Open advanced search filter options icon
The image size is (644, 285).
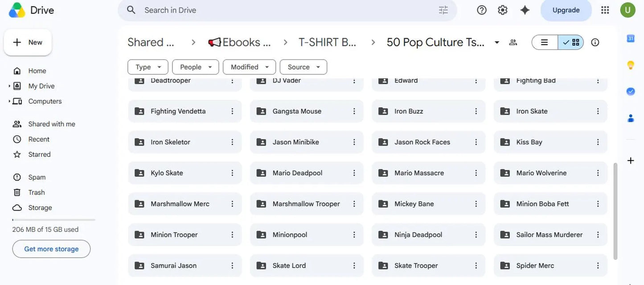443,10
